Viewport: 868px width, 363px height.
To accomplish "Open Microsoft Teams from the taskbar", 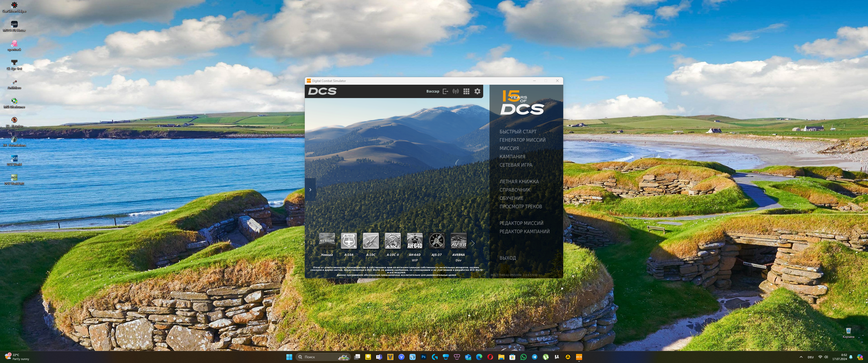I will point(379,357).
